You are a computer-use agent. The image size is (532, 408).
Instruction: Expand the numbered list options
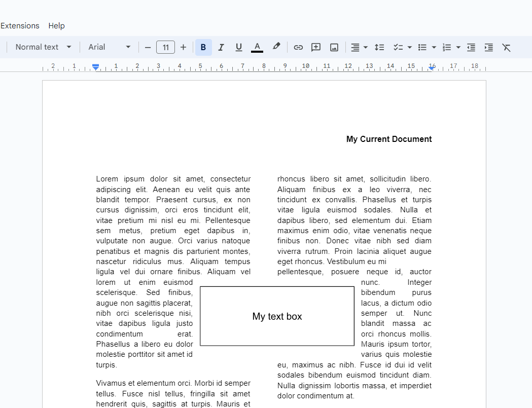point(458,47)
